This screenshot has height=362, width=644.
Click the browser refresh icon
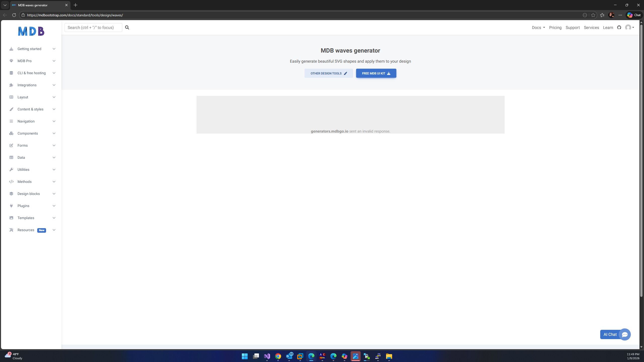pos(14,15)
